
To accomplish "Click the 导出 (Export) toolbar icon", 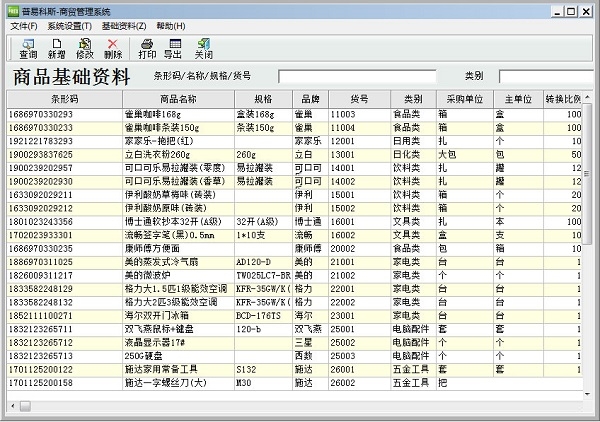I will tap(173, 48).
